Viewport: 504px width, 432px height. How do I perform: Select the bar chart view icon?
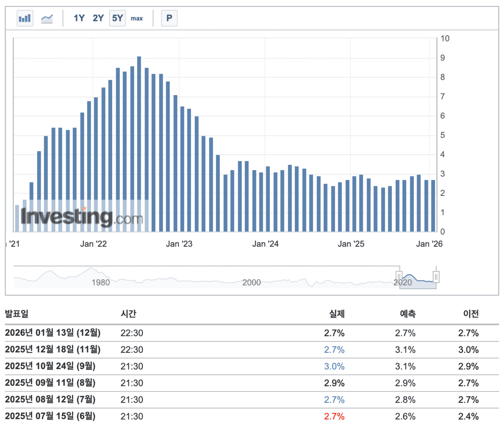24,18
